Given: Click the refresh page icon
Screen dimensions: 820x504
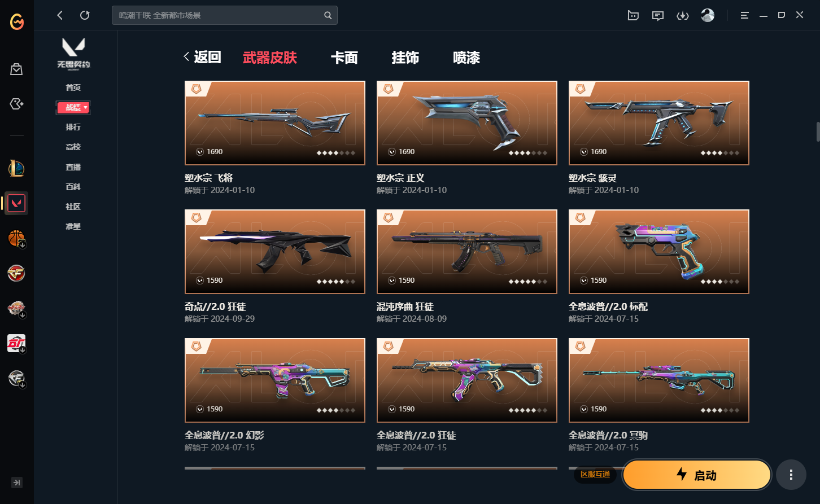Looking at the screenshot, I should click(85, 15).
